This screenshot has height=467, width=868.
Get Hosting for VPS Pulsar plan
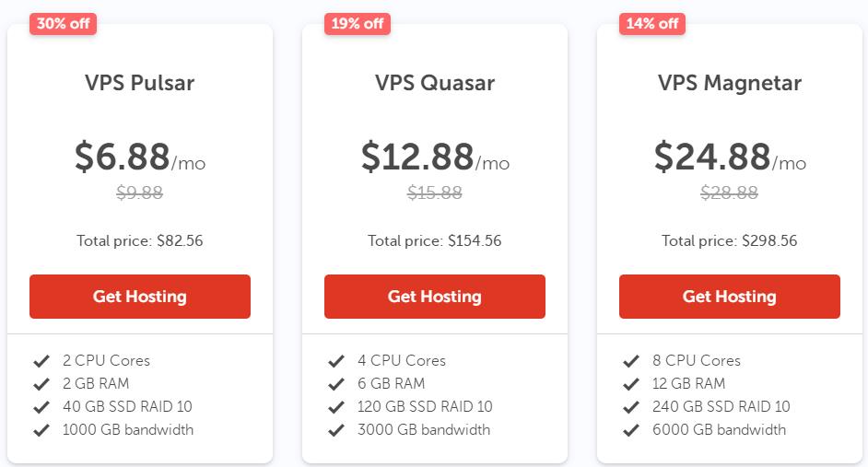140,297
